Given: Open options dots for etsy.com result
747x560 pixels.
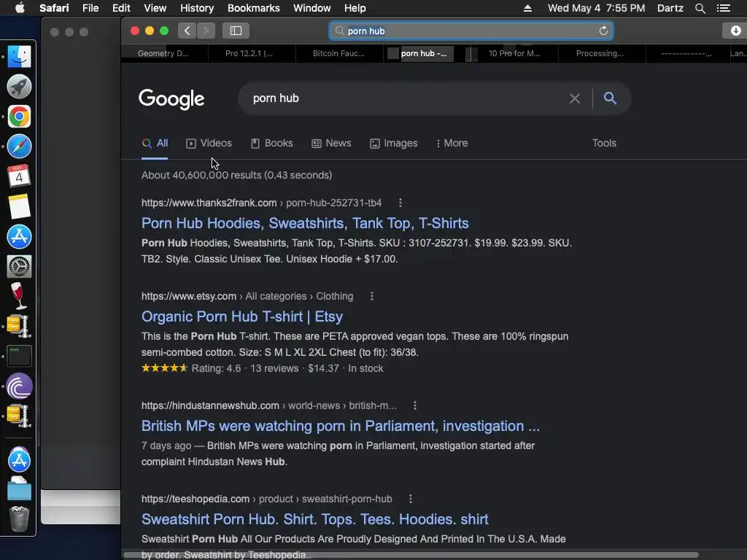Looking at the screenshot, I should 372,296.
